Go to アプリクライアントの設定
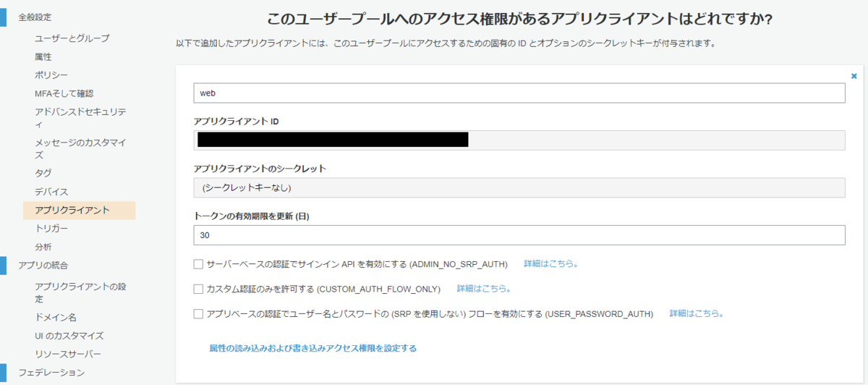 pyautogui.click(x=80, y=292)
